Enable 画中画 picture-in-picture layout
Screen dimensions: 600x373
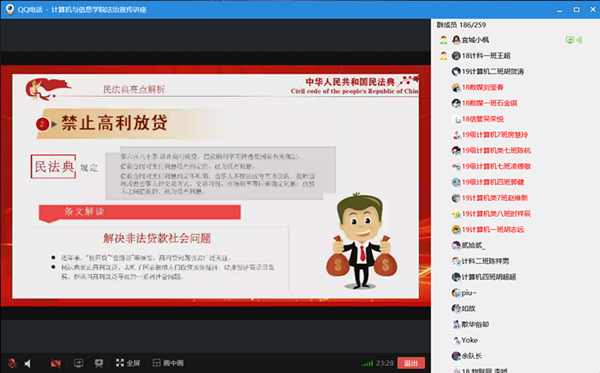[x=168, y=363]
